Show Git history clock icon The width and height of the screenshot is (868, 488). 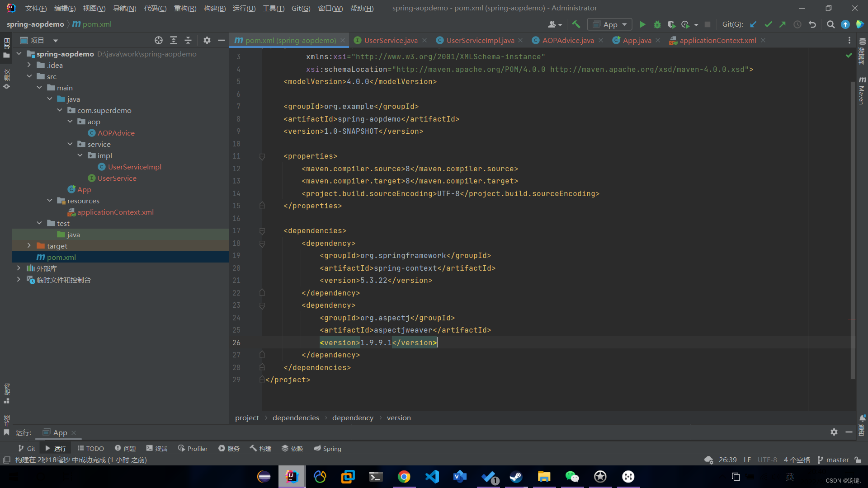[x=797, y=24]
